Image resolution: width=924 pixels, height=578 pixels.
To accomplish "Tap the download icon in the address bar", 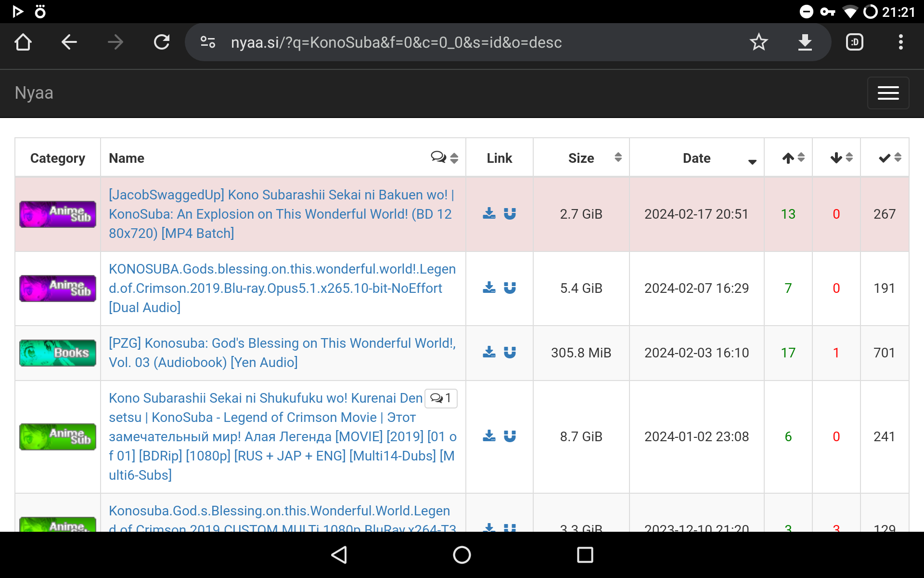I will pos(805,42).
